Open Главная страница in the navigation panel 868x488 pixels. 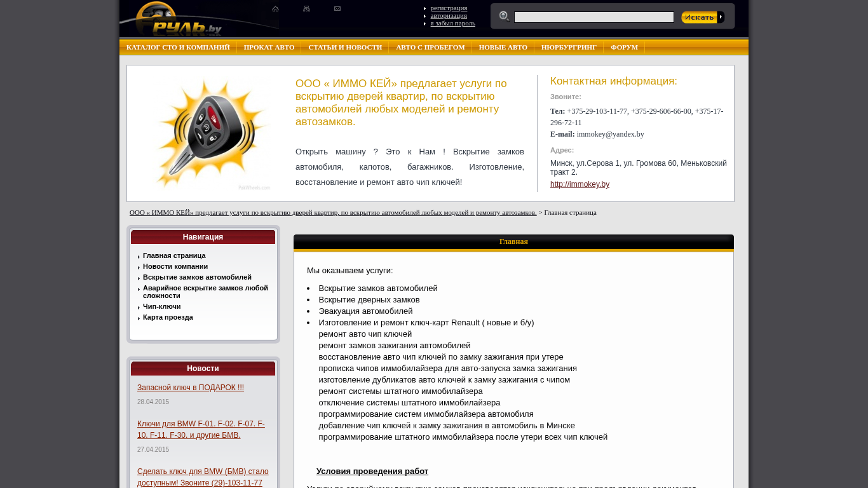(x=174, y=255)
